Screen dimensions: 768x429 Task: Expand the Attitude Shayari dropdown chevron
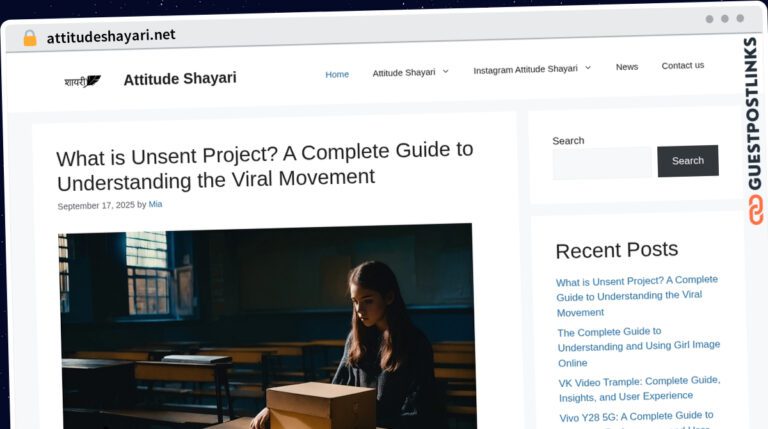pyautogui.click(x=446, y=72)
